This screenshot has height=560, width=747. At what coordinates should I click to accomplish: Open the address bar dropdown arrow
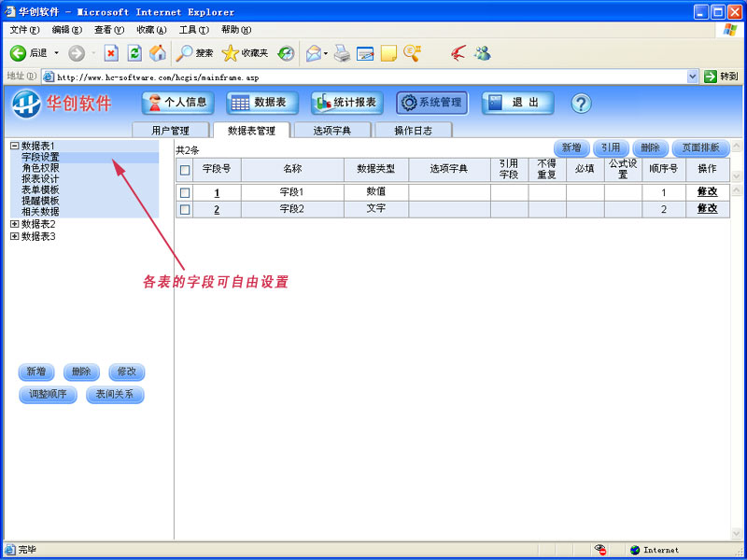693,77
